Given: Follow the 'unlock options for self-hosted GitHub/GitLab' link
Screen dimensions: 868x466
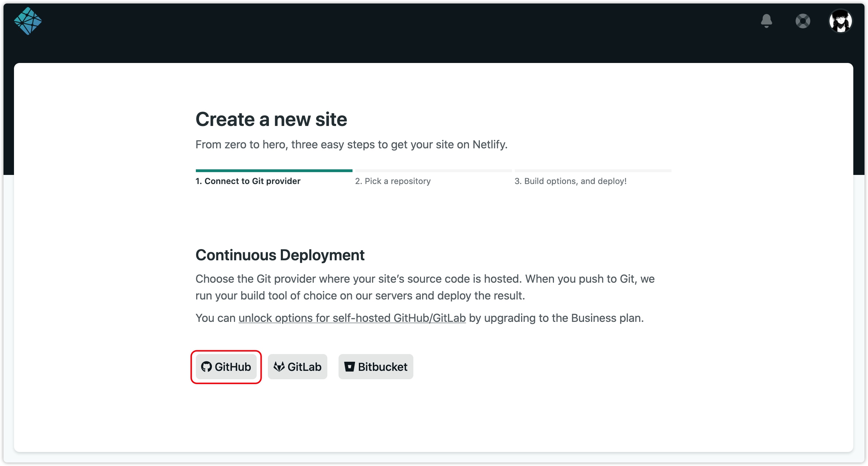Looking at the screenshot, I should click(x=352, y=318).
